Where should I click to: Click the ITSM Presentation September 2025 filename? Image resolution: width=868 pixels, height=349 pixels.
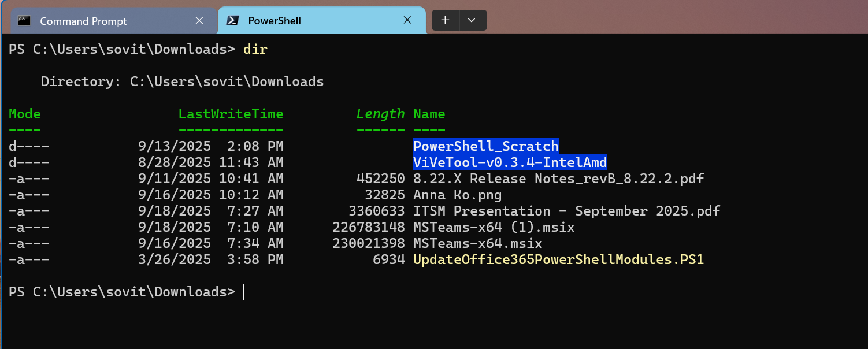(x=566, y=210)
